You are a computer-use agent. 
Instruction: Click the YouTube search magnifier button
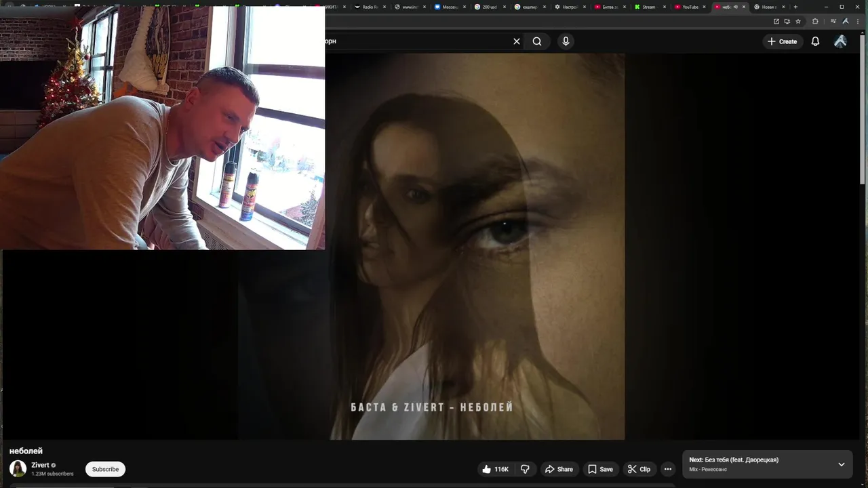coord(537,41)
